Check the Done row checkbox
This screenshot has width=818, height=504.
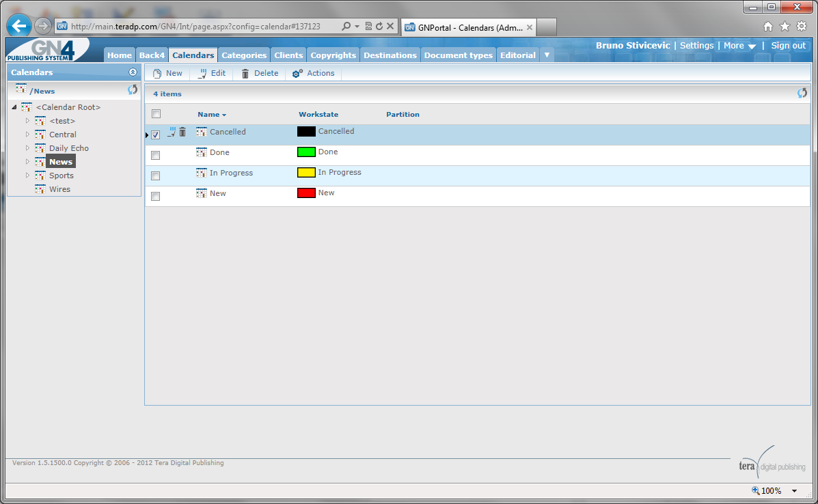[x=155, y=155]
